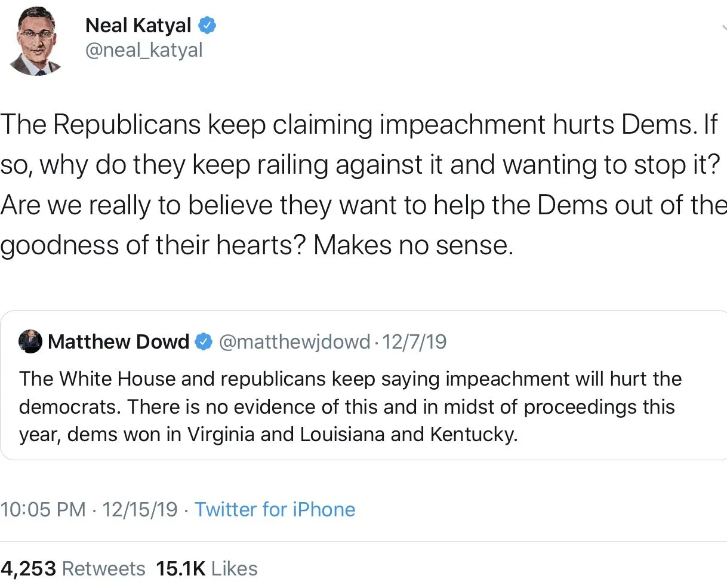The image size is (727, 588).
Task: View the 4,253 Retweets list
Action: point(73,568)
